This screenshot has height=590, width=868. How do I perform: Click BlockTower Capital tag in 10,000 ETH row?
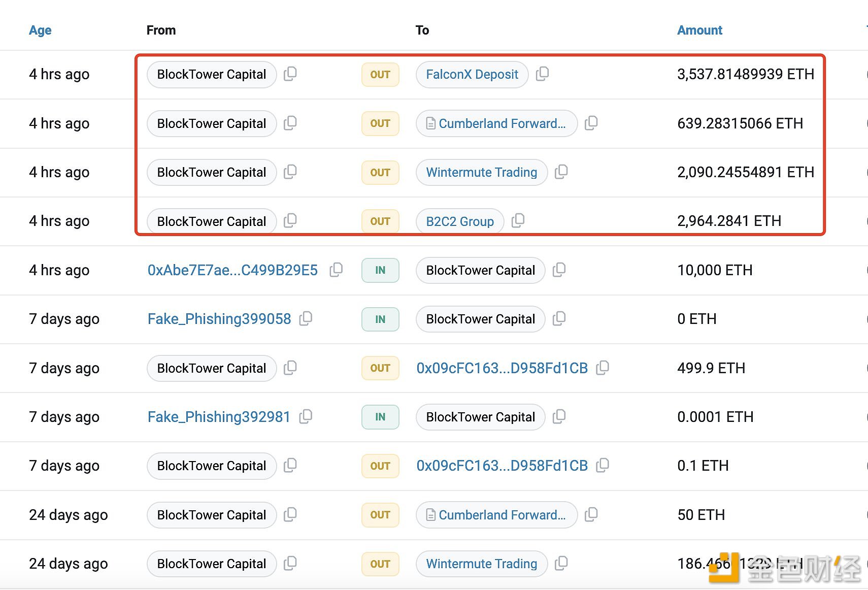pos(481,270)
